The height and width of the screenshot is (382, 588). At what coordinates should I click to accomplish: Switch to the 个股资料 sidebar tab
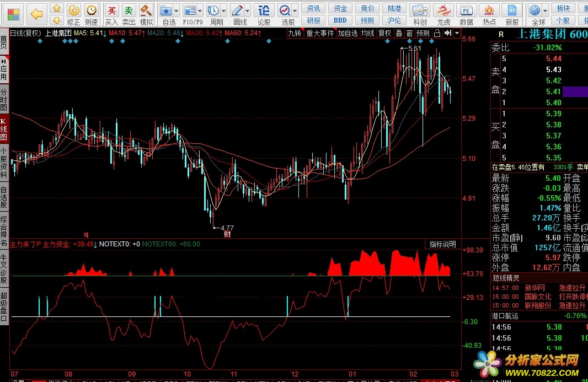[x=4, y=163]
